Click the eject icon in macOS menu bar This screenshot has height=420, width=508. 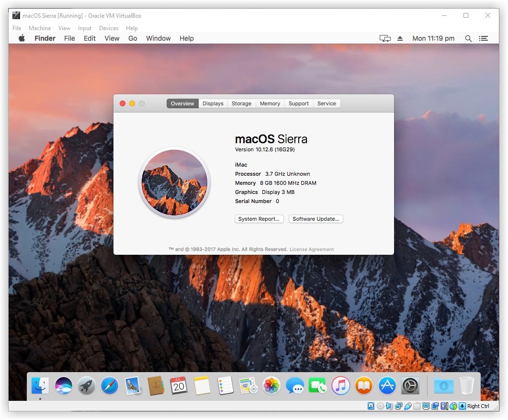point(400,38)
